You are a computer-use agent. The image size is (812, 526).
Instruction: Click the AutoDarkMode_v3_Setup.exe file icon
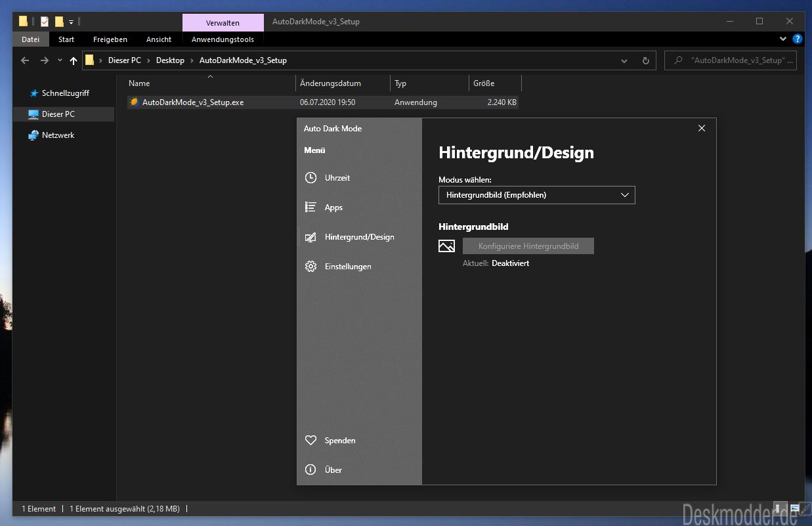134,102
